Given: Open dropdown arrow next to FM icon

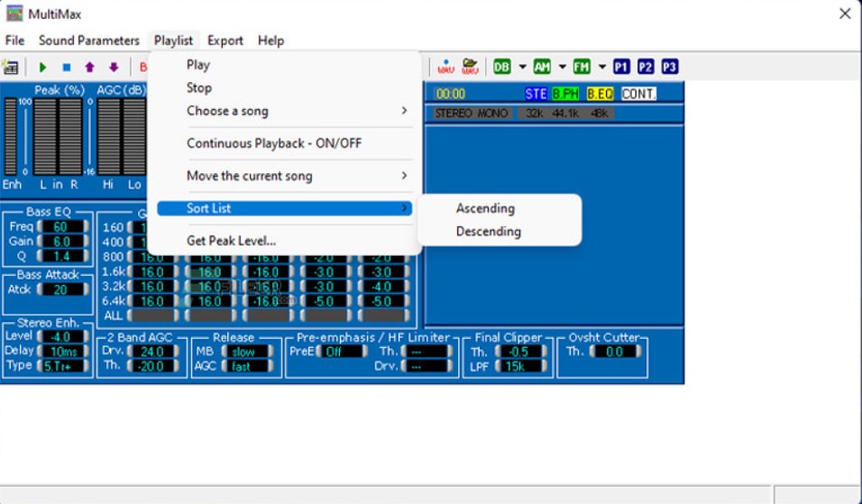Looking at the screenshot, I should pyautogui.click(x=602, y=67).
